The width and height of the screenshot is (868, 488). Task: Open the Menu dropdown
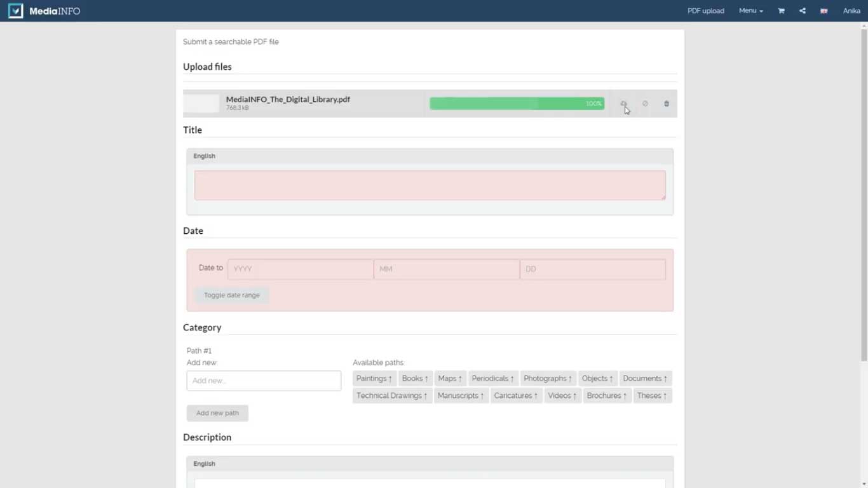[750, 11]
